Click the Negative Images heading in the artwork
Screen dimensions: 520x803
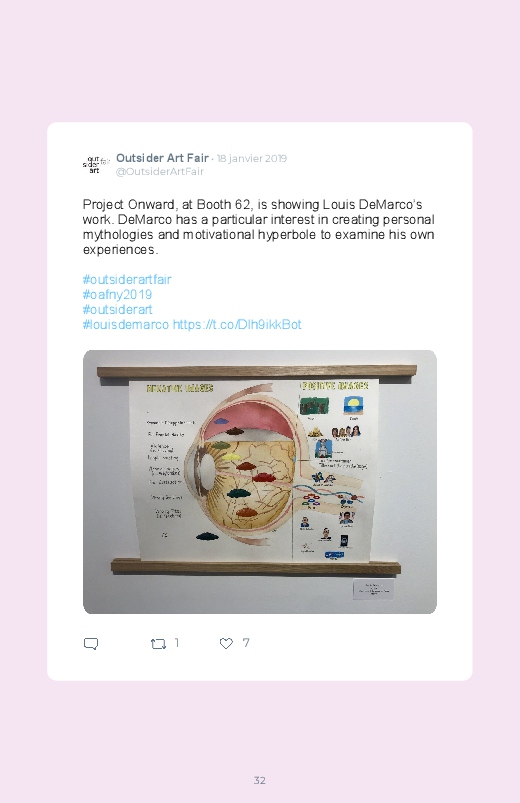click(180, 388)
